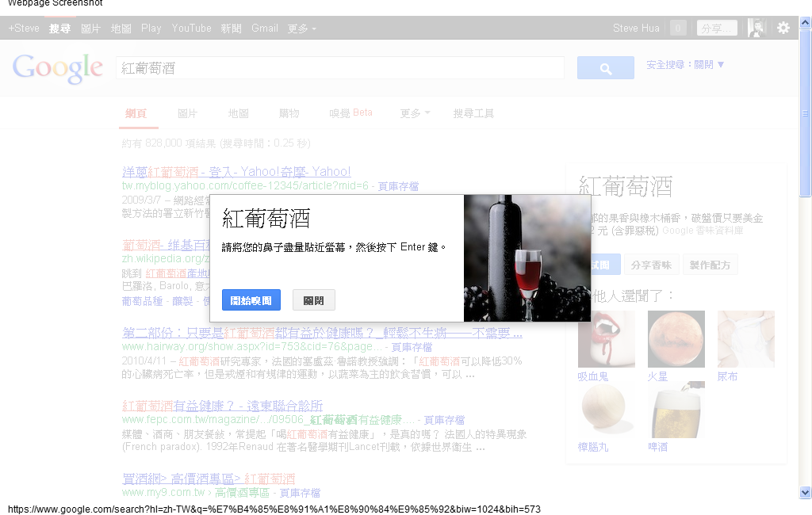Click Steve Hua account name
Viewport: 812px width, 515px height.
point(636,29)
